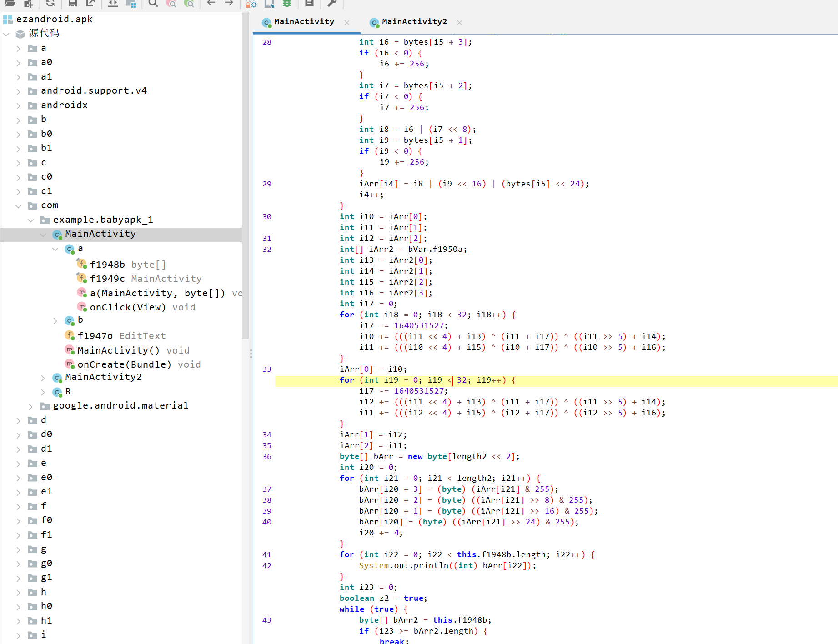The height and width of the screenshot is (644, 838).
Task: Collapse the example.babyapk_1 package
Action: coord(30,220)
